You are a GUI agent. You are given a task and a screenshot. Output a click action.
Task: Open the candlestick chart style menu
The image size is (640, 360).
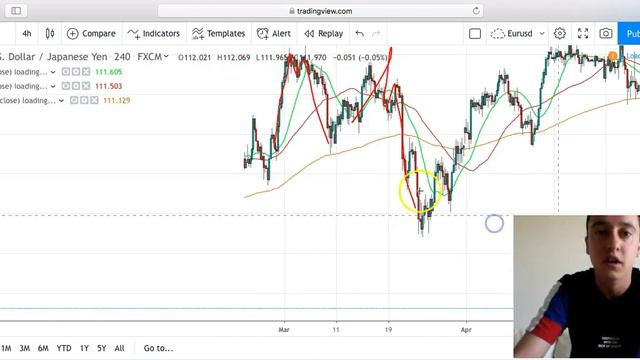click(x=50, y=33)
